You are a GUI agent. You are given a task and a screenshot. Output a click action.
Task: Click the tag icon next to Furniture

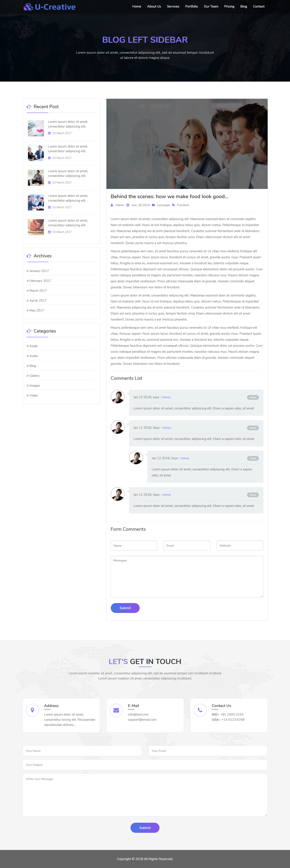[173, 205]
